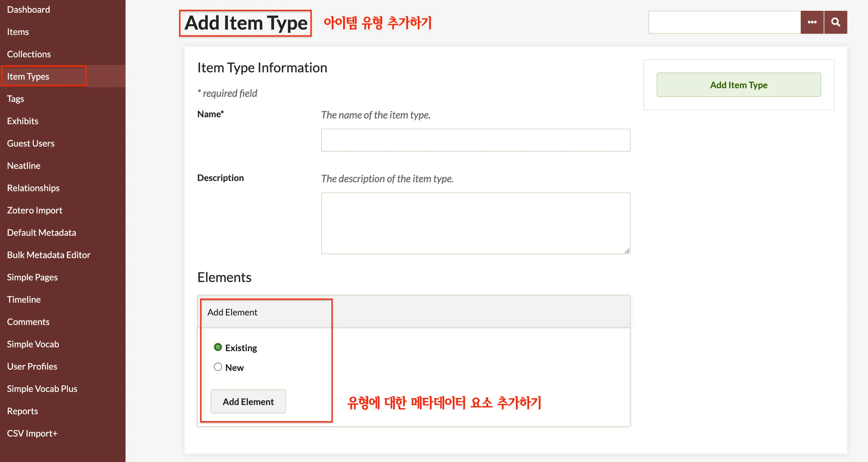Image resolution: width=868 pixels, height=462 pixels.
Task: Open Dashboard in the sidebar
Action: pos(28,9)
